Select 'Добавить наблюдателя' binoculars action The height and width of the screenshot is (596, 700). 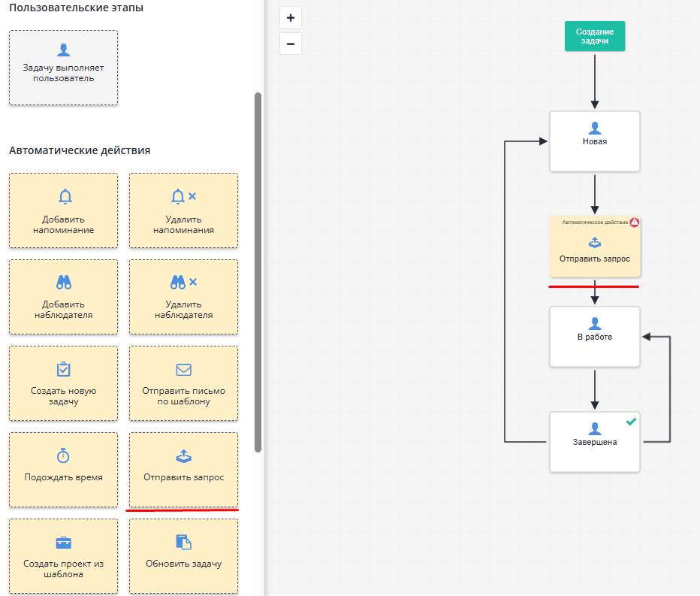pos(64,297)
